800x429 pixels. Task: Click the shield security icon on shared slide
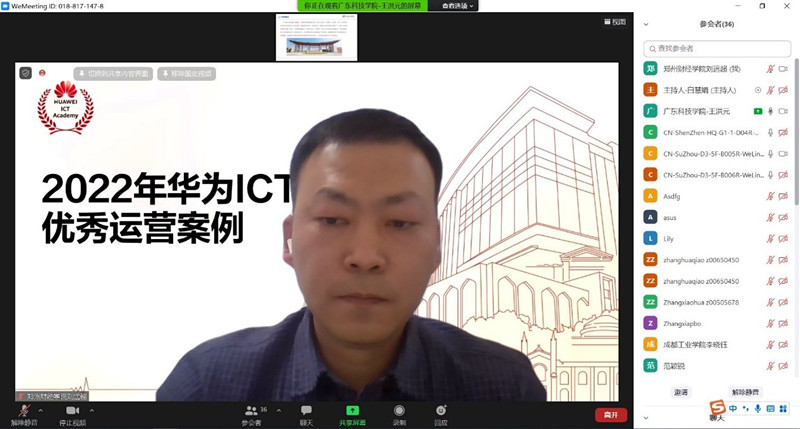(x=26, y=73)
